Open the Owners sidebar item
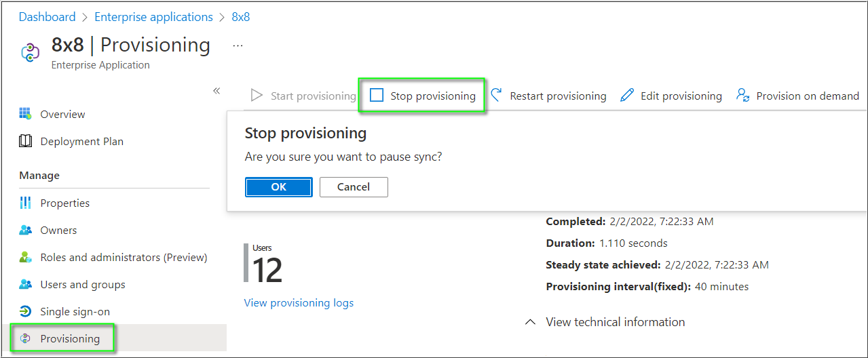The height and width of the screenshot is (358, 868). point(59,230)
